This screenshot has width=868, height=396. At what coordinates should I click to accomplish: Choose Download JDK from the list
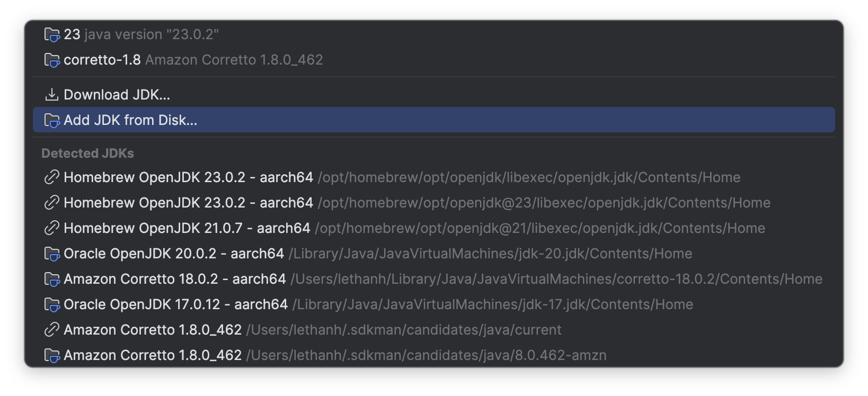coord(117,94)
